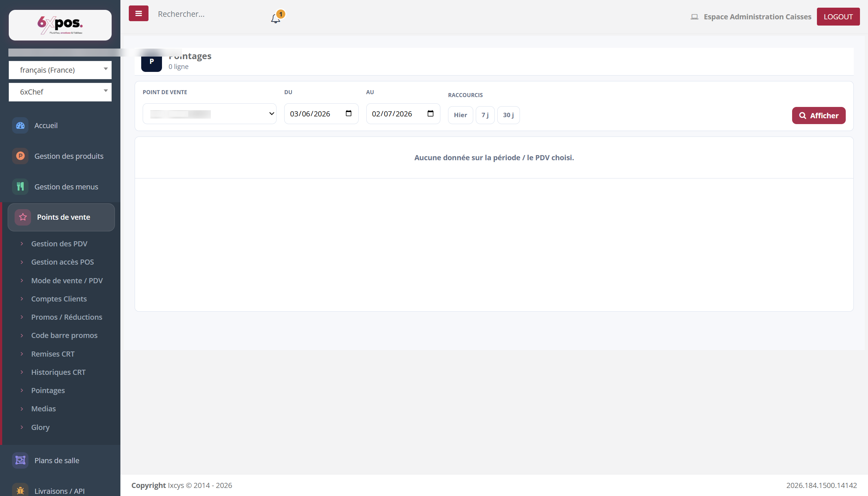
Task: Open the Point de vente dropdown
Action: [x=209, y=114]
